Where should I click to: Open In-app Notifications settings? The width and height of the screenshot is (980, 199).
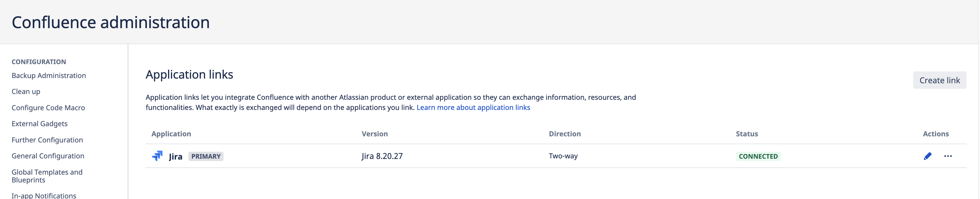click(x=44, y=196)
